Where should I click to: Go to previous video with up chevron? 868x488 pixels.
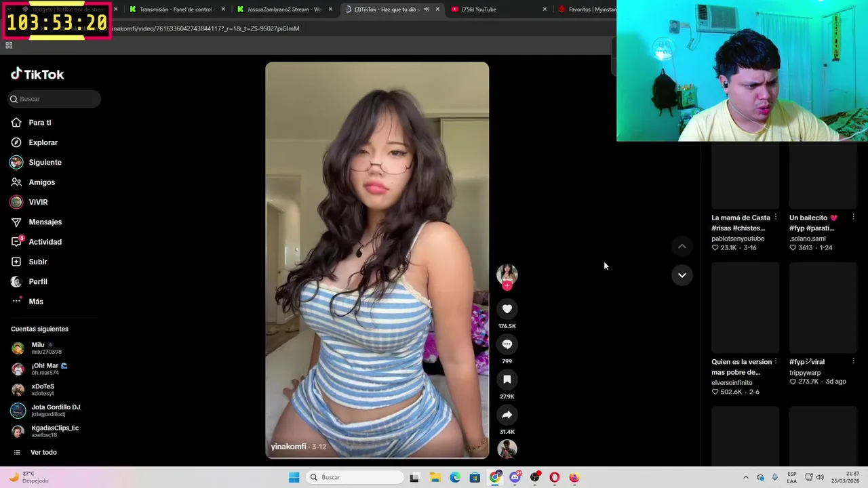coord(682,247)
